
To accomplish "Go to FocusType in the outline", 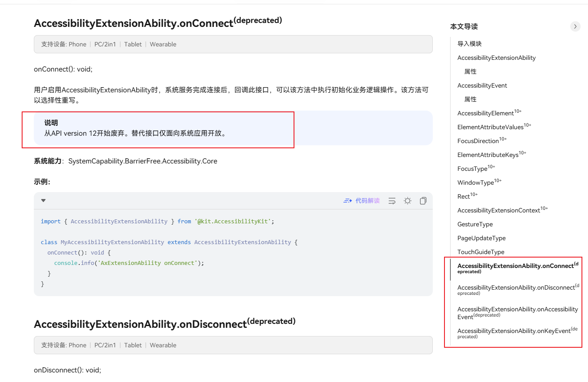I will tap(476, 168).
